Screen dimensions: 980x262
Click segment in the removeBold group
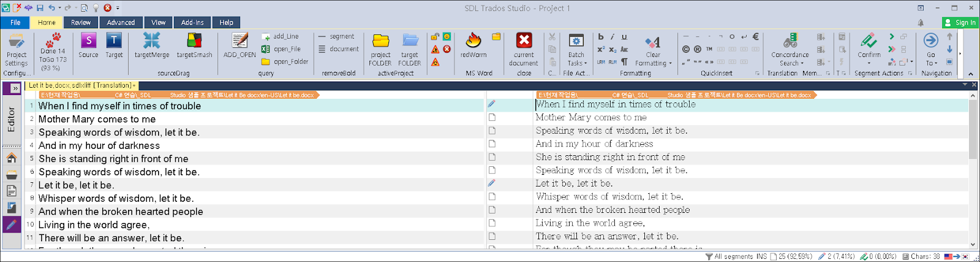(336, 37)
